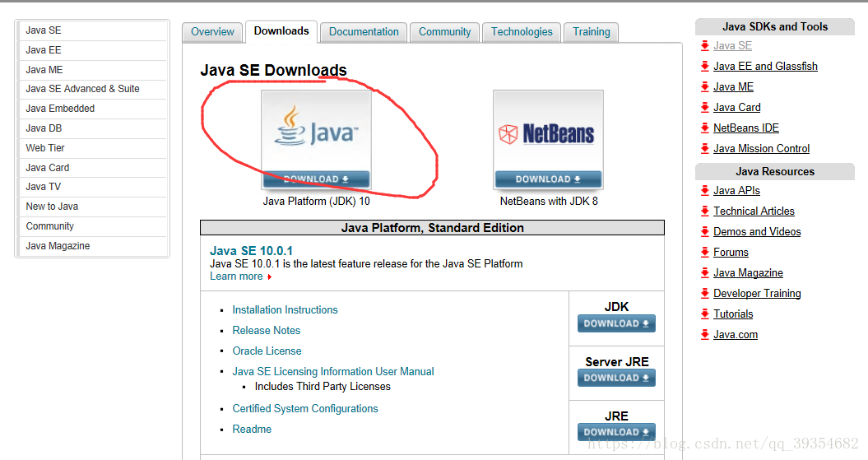Open the Release Notes link
The width and height of the screenshot is (868, 460).
[267, 331]
